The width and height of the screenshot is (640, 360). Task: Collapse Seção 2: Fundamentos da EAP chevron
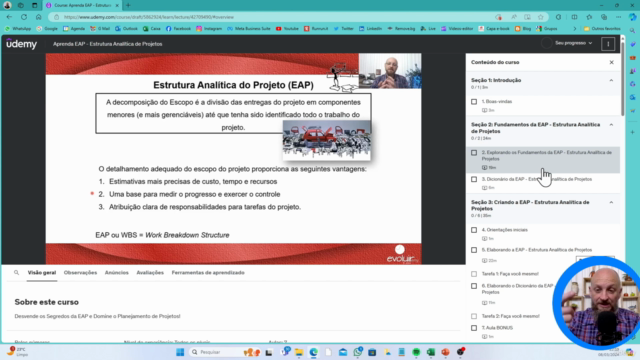tap(611, 125)
